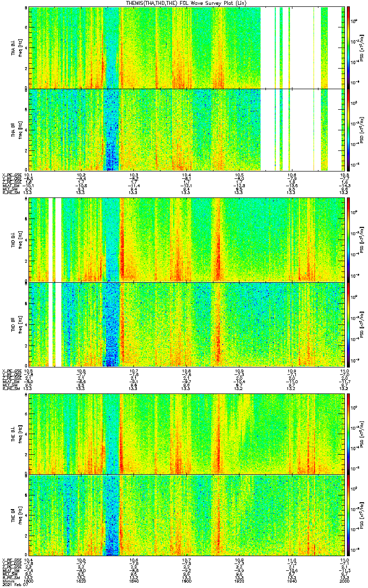The image size is (368, 588).
Task: Click inside the THD B-parallel spectrogram
Action: click(186, 324)
